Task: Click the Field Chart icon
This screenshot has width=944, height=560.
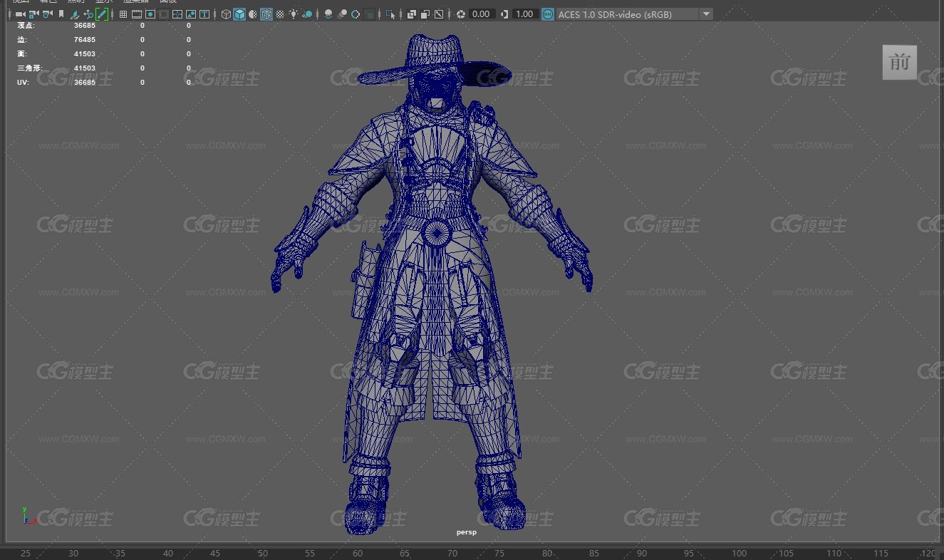Action: click(x=177, y=14)
